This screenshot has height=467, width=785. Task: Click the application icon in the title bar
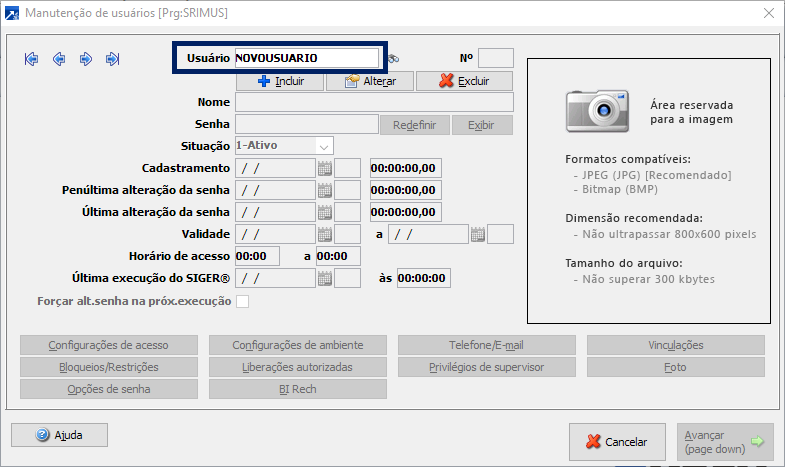pyautogui.click(x=12, y=13)
